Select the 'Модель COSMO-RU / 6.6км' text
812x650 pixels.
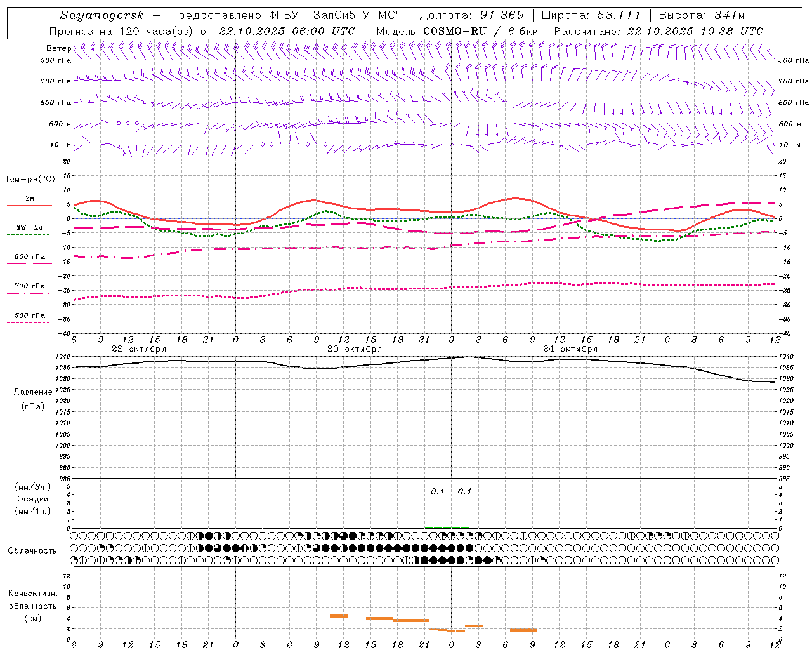coord(457,31)
